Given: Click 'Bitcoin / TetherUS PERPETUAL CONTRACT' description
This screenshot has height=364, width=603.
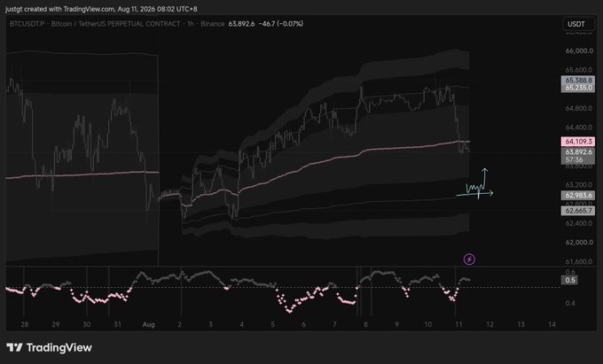Looking at the screenshot, I should tap(116, 24).
